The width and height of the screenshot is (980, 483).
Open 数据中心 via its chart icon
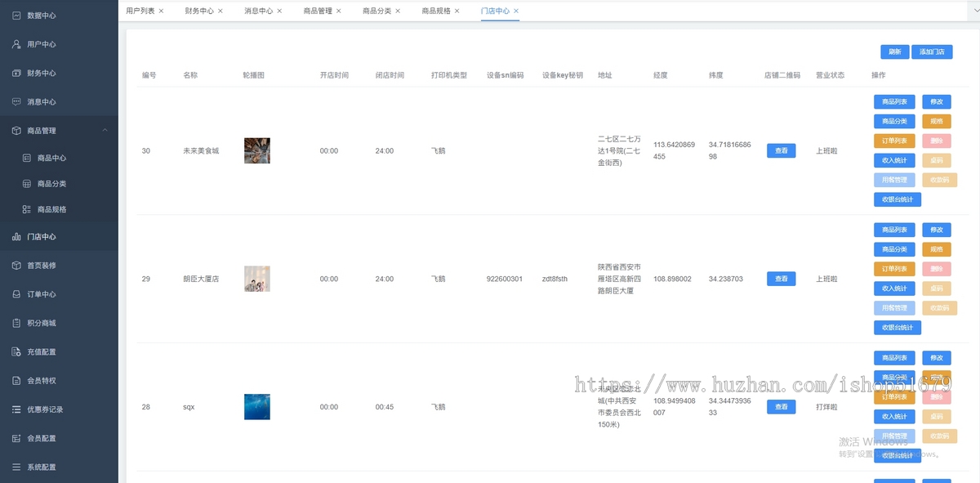16,16
